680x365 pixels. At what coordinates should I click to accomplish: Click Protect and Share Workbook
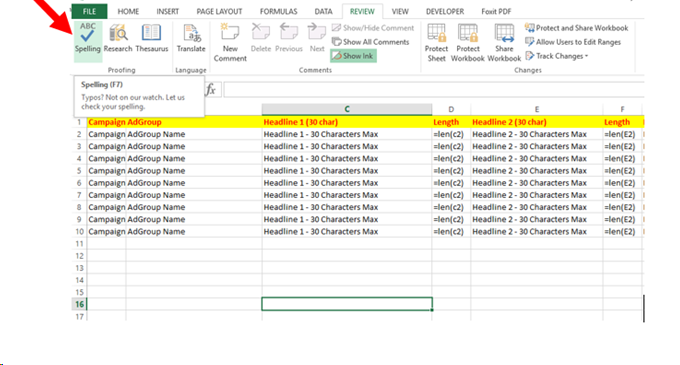tap(576, 28)
